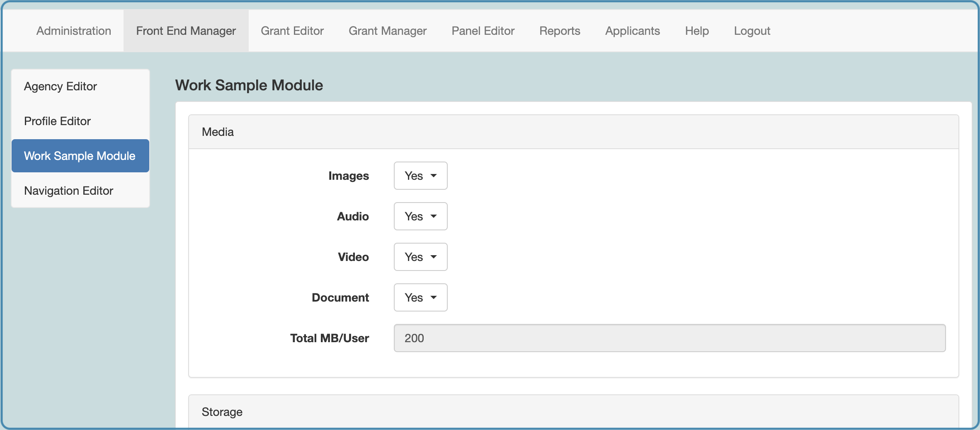Screen dimensions: 980x430
Task: Click the Document field label
Action: [x=340, y=297]
